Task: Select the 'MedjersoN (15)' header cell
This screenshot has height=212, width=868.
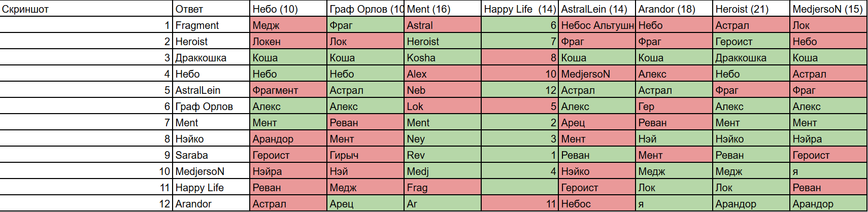Action: click(x=829, y=9)
